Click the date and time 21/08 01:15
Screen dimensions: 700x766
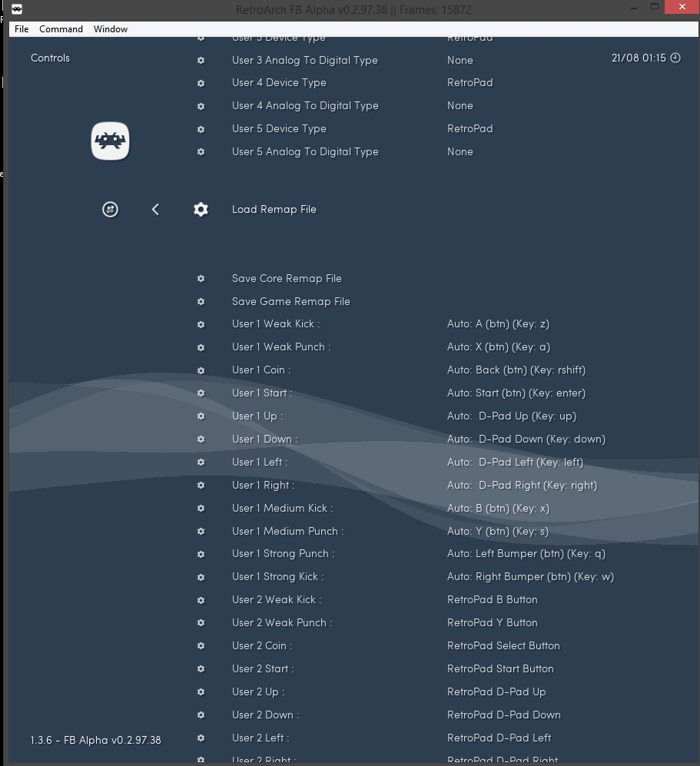tap(639, 58)
